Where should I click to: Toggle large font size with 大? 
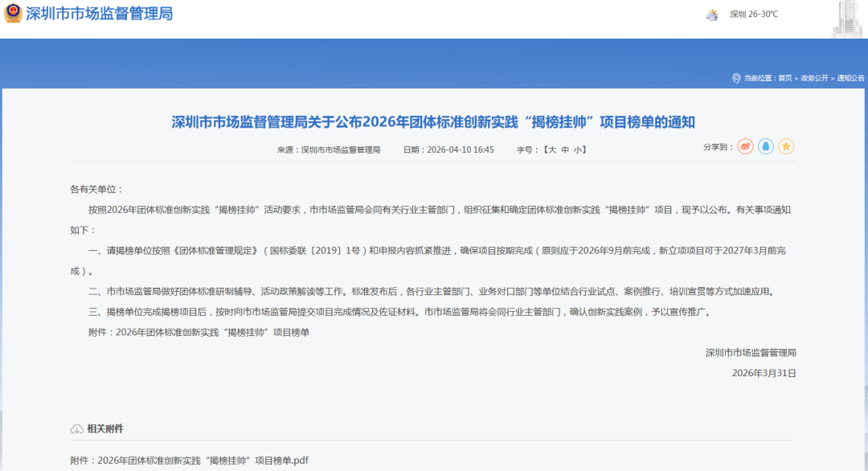coord(550,148)
